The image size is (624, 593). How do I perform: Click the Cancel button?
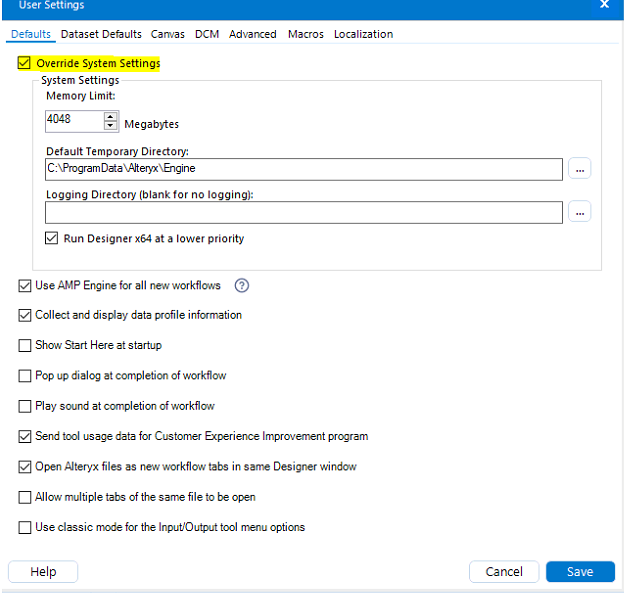coord(504,572)
